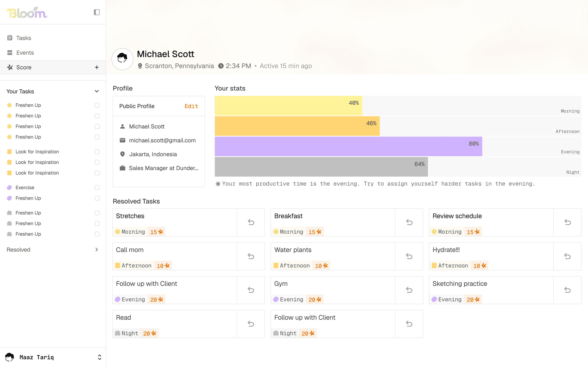Viewport: 588px width, 367px height.
Task: Open the Maaz Tariq account switcher
Action: (99, 357)
